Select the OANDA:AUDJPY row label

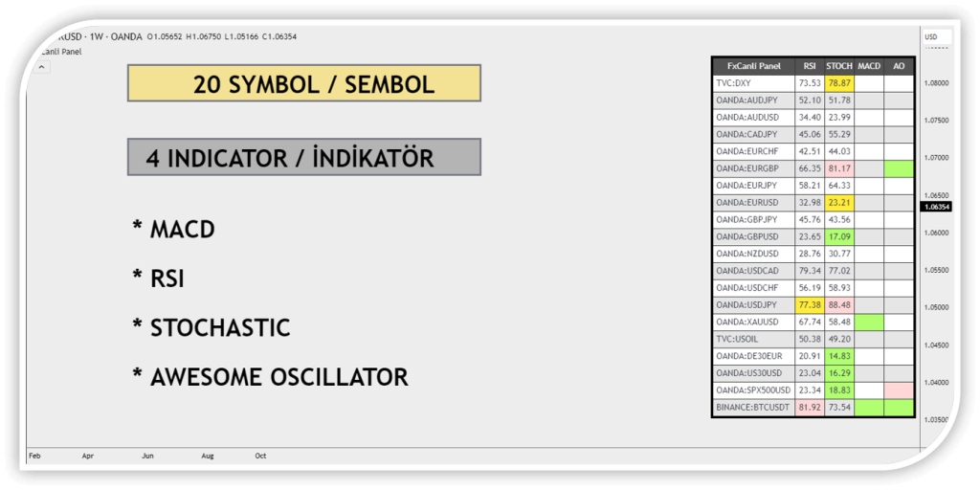tap(754, 100)
